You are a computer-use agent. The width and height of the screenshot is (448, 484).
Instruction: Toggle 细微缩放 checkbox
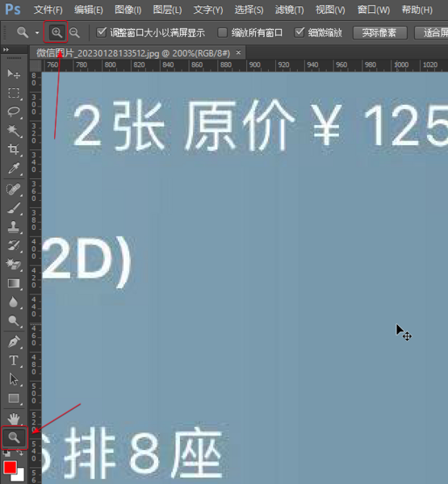(299, 32)
